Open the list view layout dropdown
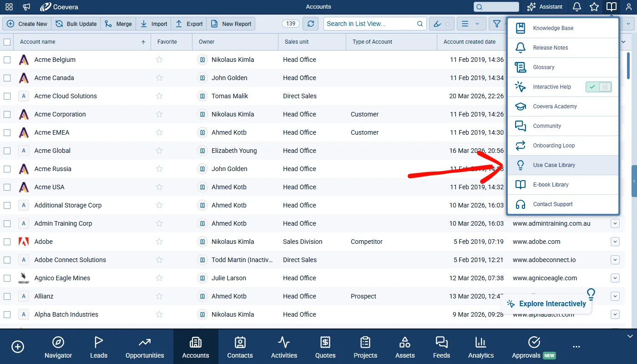Viewport: 637px width, 364px height. coord(470,24)
